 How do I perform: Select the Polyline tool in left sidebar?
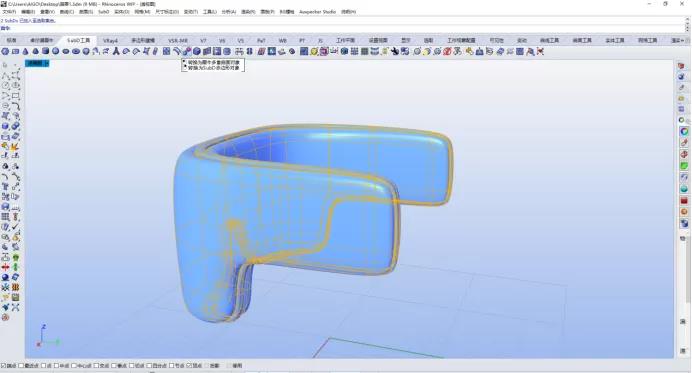(x=6, y=75)
